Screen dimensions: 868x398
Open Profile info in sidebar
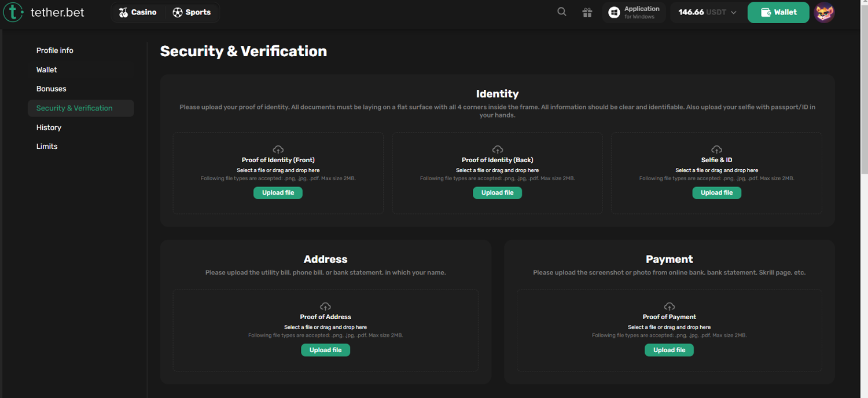tap(55, 50)
